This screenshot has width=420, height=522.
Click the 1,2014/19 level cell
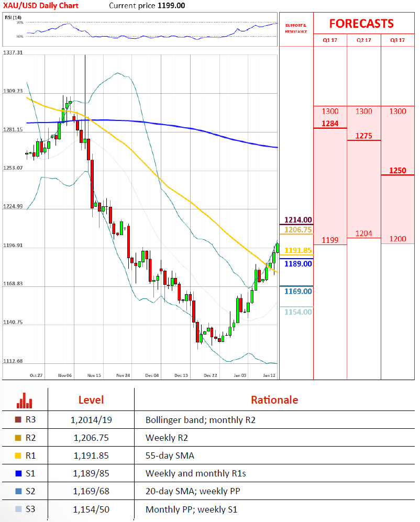[x=91, y=420]
